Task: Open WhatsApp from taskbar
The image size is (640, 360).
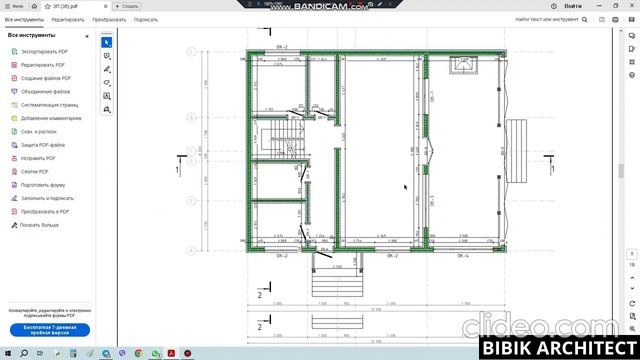Action: 155,353
